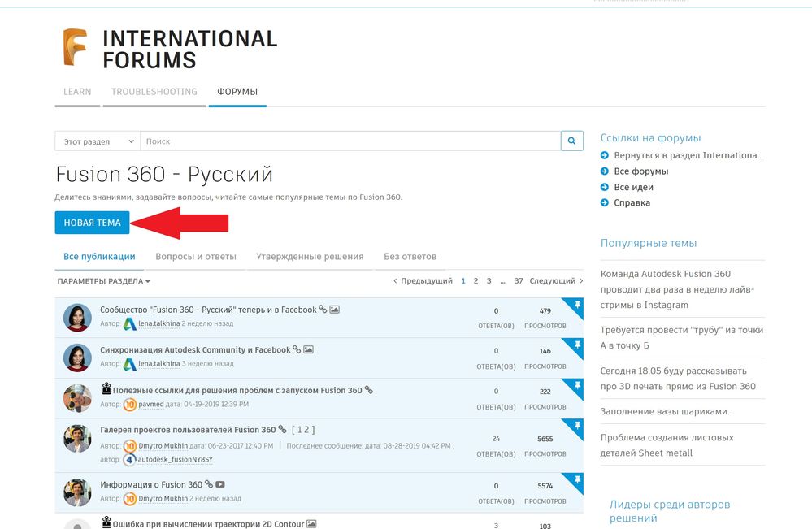
Task: Open user profile Dmytro.Mukhin on Галерея post
Action: point(163,445)
